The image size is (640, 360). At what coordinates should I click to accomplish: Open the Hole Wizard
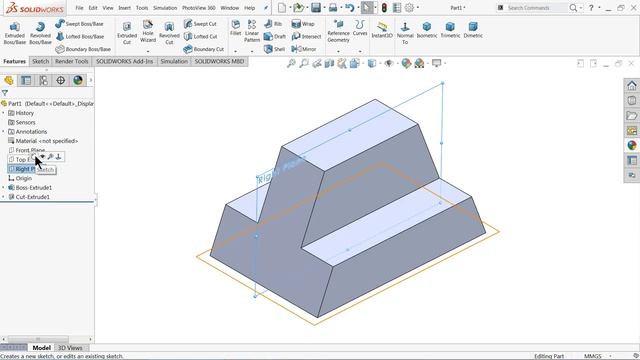pyautogui.click(x=148, y=31)
